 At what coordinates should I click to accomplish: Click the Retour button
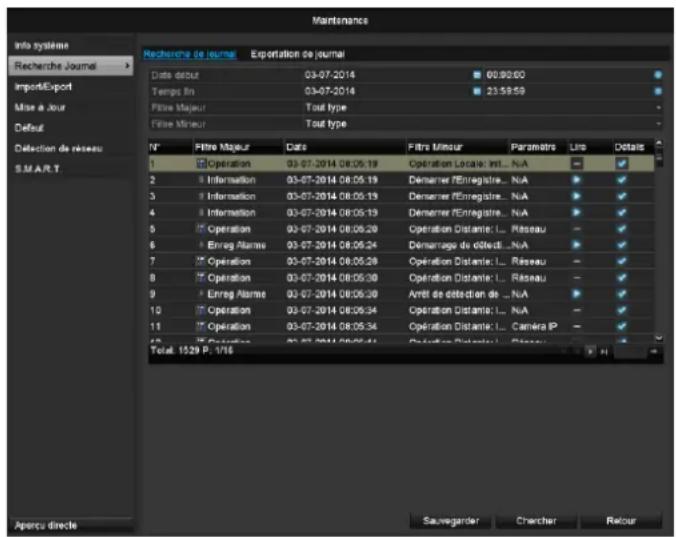pos(621,521)
